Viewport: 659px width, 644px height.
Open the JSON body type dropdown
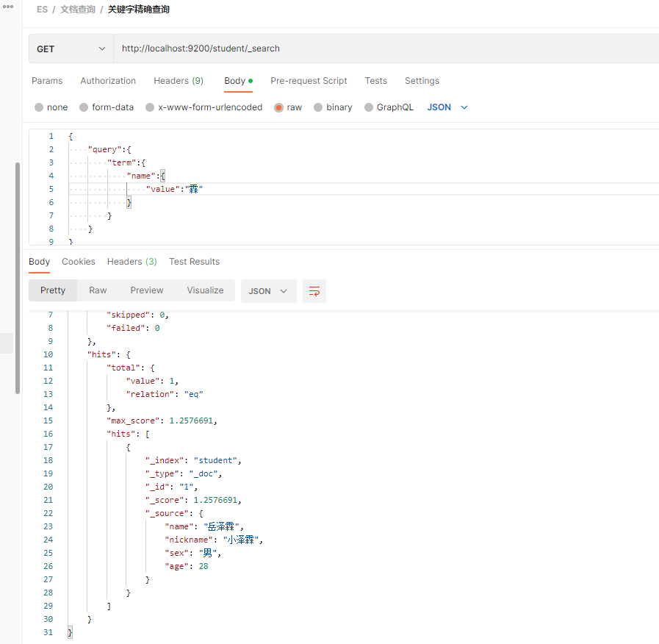point(447,107)
